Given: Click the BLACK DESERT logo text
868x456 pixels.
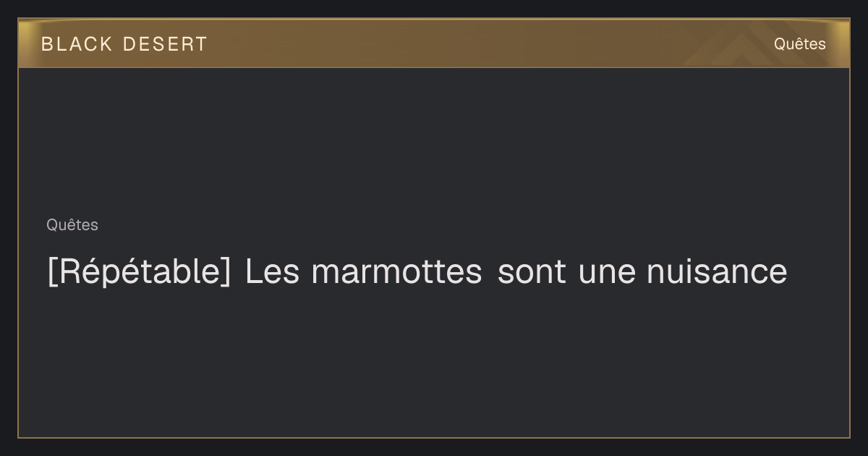Looking at the screenshot, I should coord(124,44).
